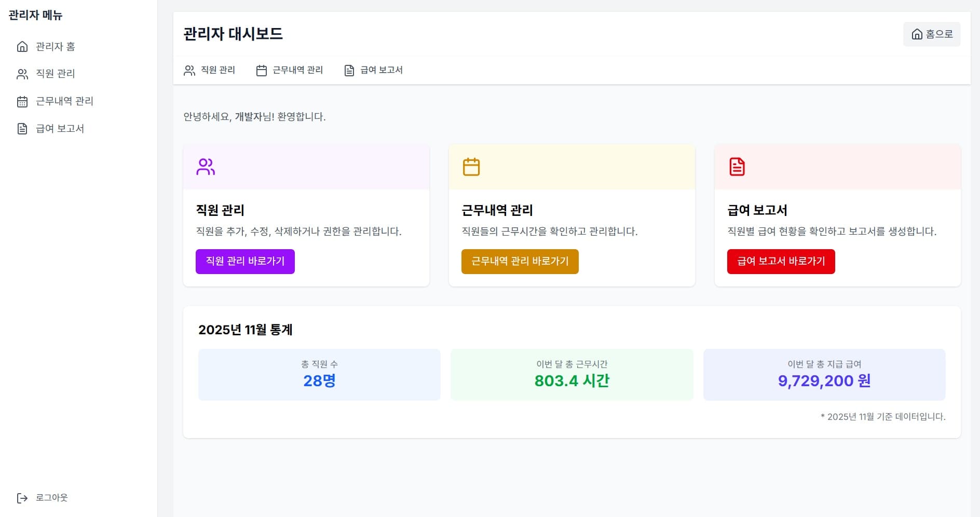The image size is (980, 517).
Task: Select the 관리자 홈 home icon in sidebar
Action: [21, 47]
